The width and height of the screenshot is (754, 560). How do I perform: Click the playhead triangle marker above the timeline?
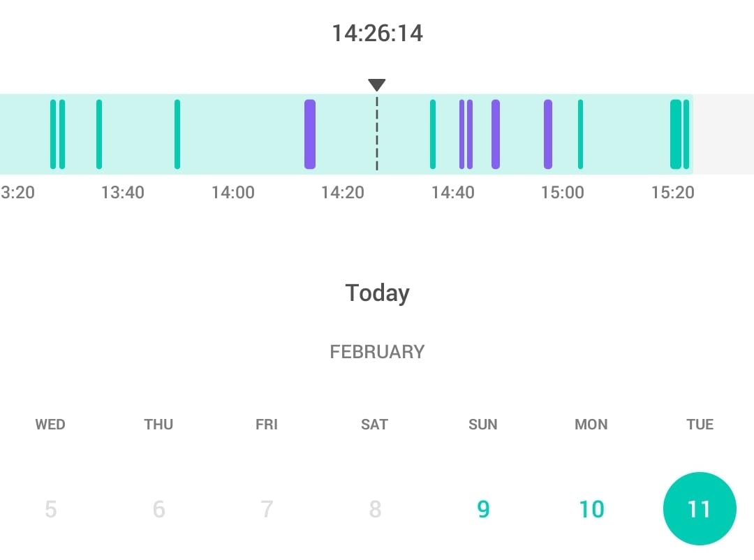coord(377,85)
